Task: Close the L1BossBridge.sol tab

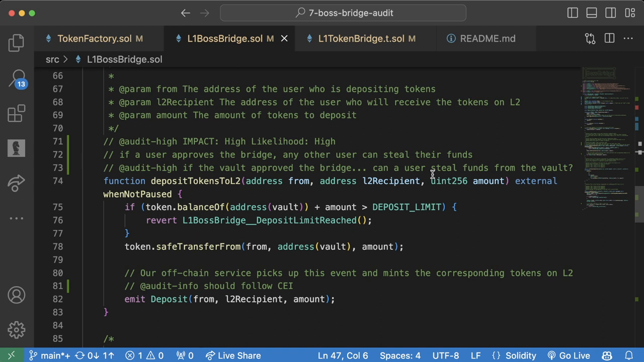Action: (x=284, y=38)
